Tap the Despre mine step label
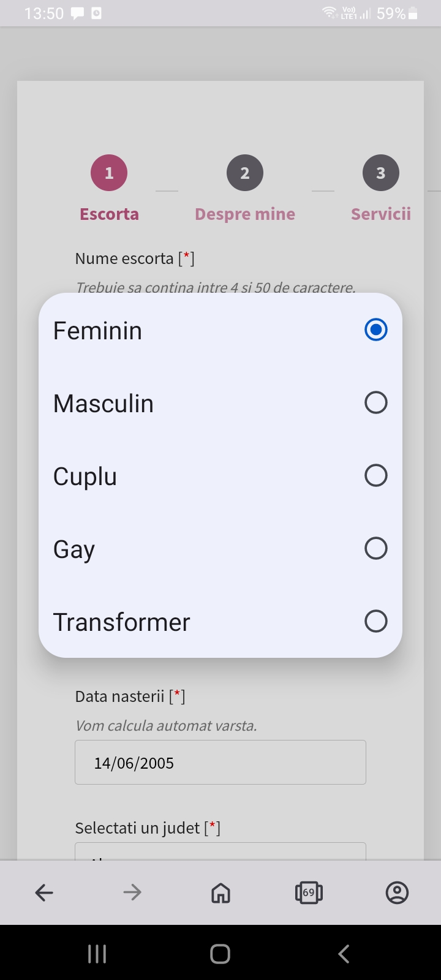441x980 pixels. (245, 214)
